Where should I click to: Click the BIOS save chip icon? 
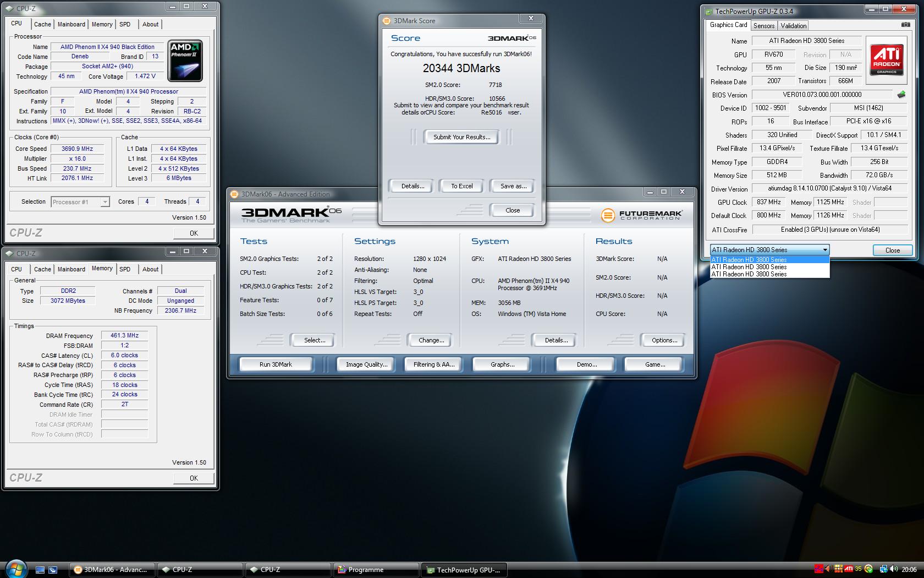(x=901, y=95)
